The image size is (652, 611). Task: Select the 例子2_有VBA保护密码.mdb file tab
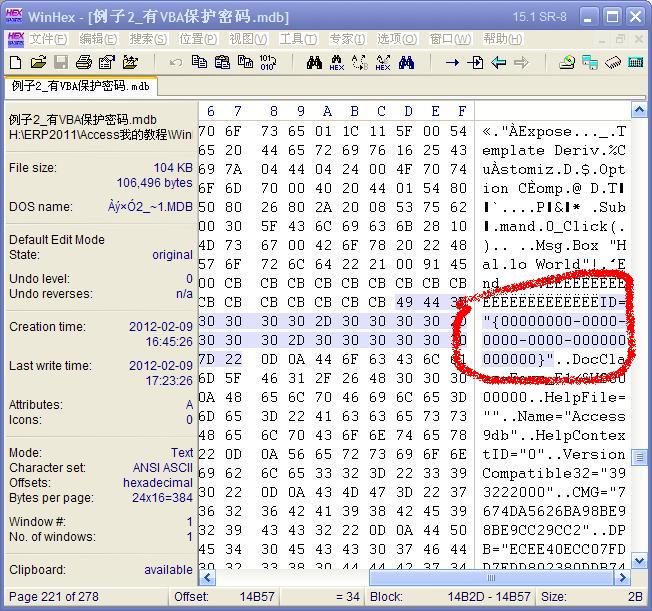(81, 86)
